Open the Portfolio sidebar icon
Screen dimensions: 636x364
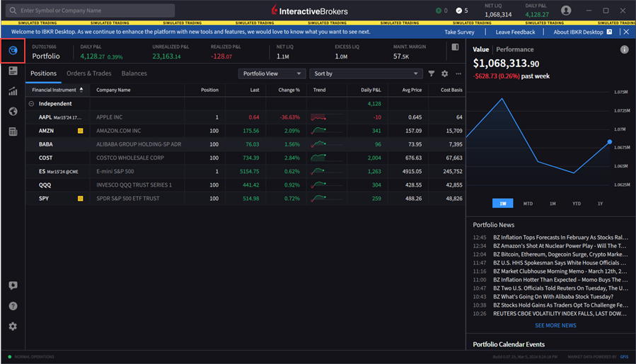[13, 51]
